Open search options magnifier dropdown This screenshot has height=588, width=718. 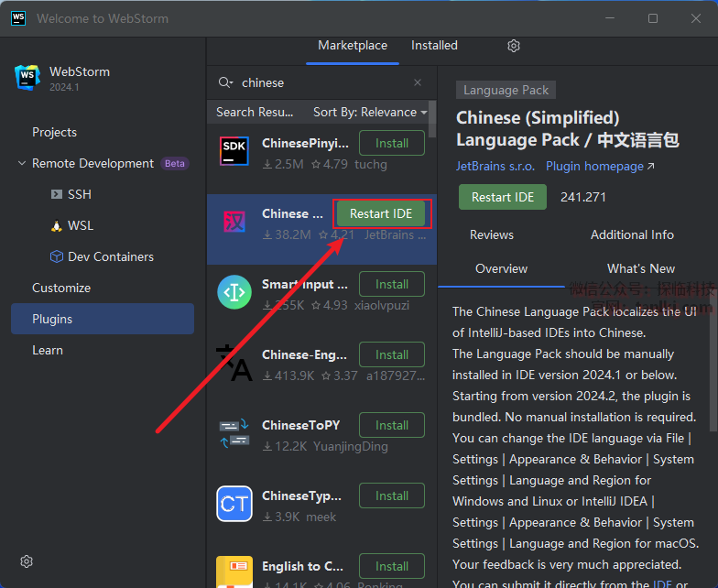click(225, 82)
